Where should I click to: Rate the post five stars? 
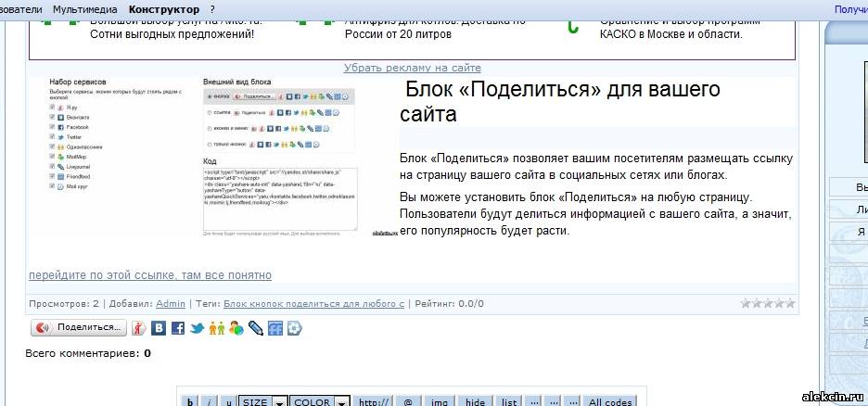click(x=790, y=303)
